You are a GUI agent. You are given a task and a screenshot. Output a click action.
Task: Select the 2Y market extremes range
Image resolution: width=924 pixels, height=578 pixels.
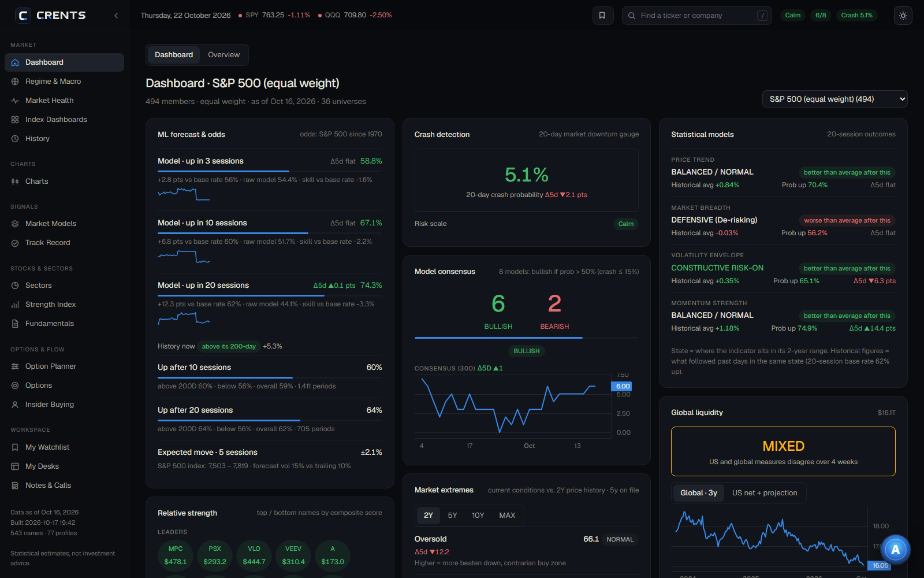(x=429, y=516)
